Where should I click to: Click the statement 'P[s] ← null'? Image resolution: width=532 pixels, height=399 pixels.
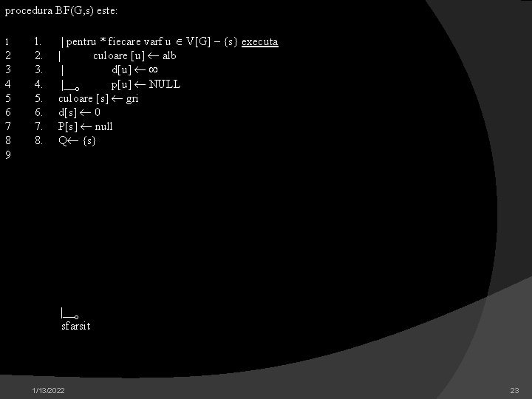85,126
